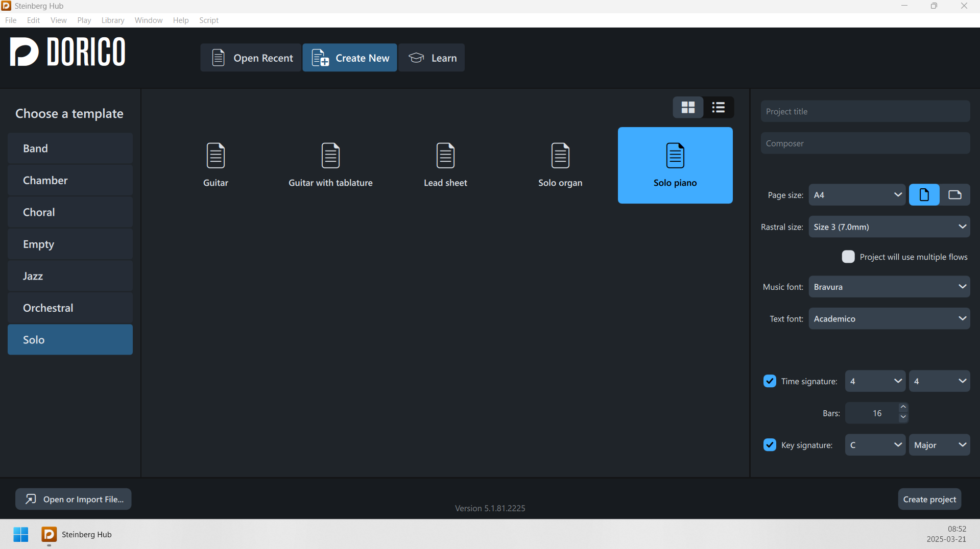
Task: Toggle the Key signature checkbox
Action: (x=770, y=445)
